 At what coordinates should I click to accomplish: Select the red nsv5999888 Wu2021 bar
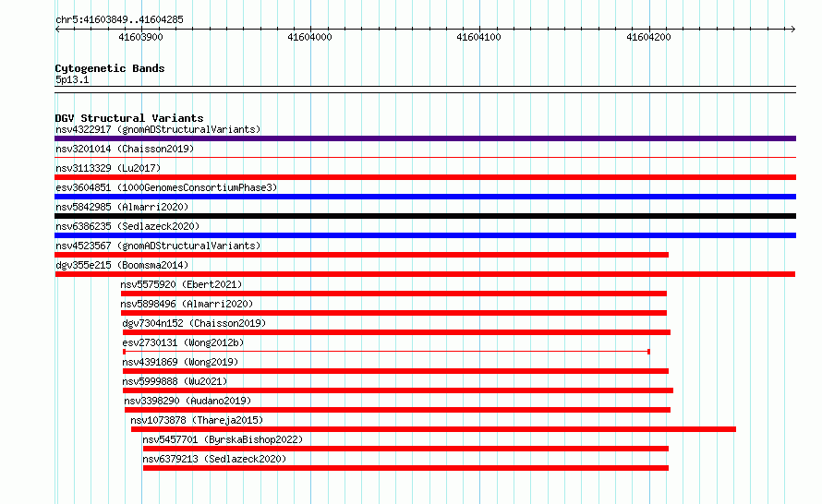(398, 390)
